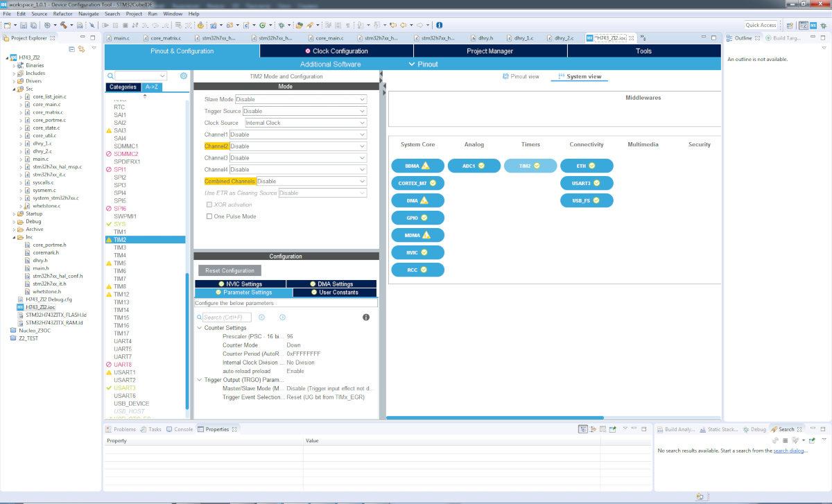832x504 pixels.
Task: Collapse all in Project Explorer
Action: click(71, 49)
